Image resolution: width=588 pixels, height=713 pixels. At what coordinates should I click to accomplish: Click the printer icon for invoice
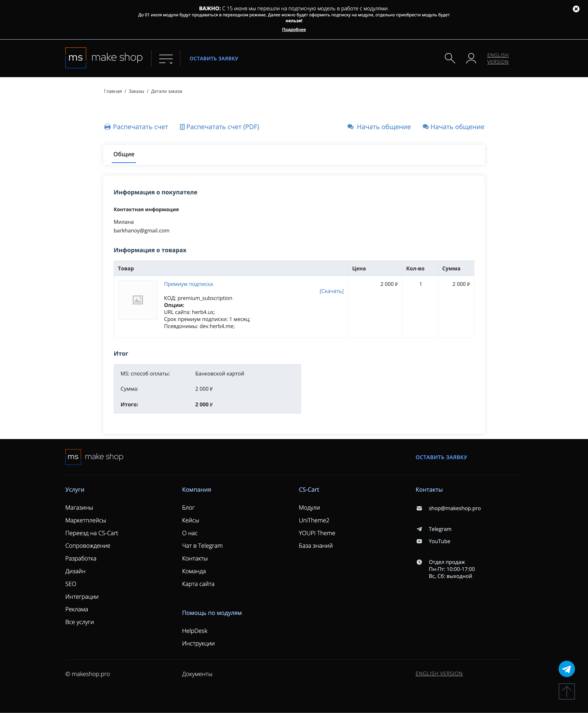pyautogui.click(x=107, y=127)
